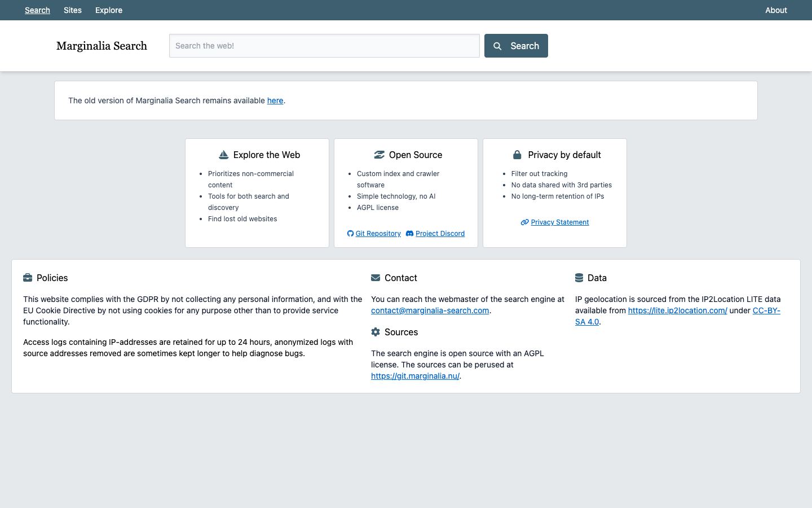812x508 pixels.
Task: Click the "Data" section heading
Action: [597, 278]
